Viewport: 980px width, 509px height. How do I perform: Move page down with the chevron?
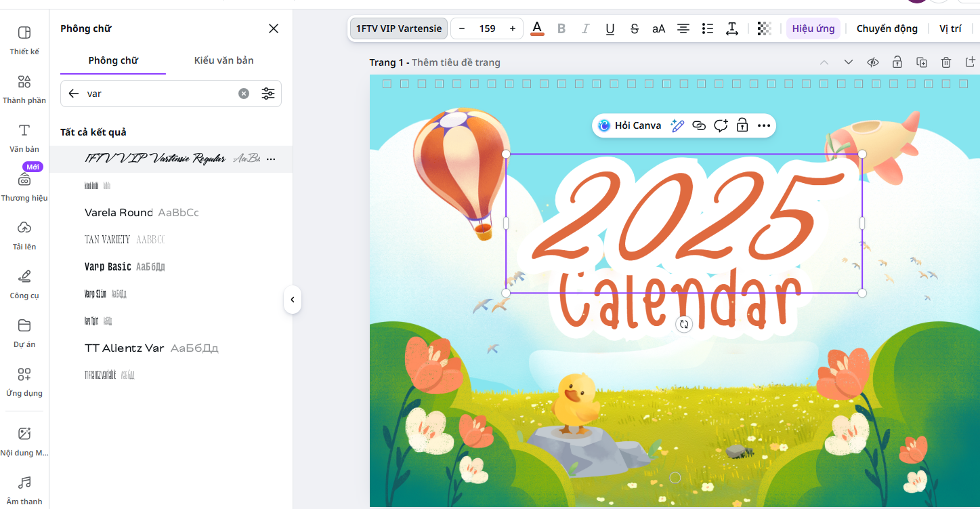849,62
